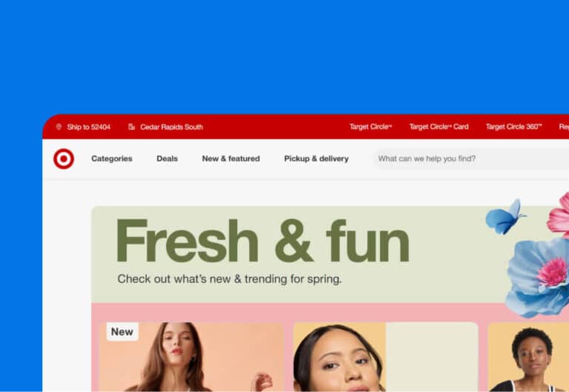Click the store icon beside Cedar Rapids South

tap(131, 127)
